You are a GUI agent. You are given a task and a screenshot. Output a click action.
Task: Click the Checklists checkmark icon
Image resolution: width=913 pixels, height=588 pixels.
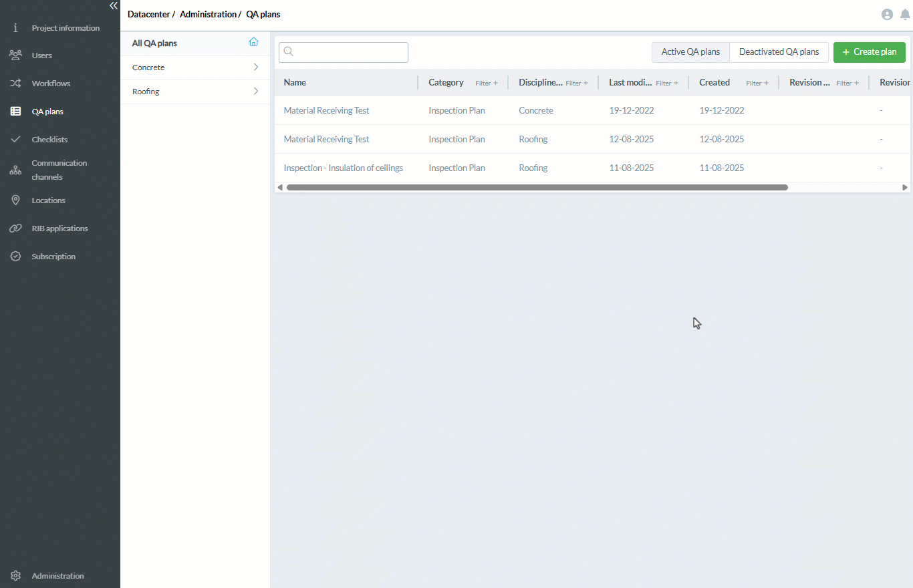pyautogui.click(x=15, y=140)
